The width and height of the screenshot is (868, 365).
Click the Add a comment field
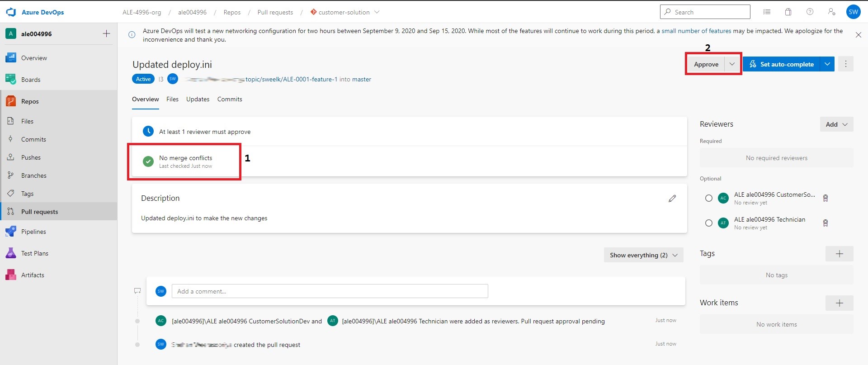[330, 291]
